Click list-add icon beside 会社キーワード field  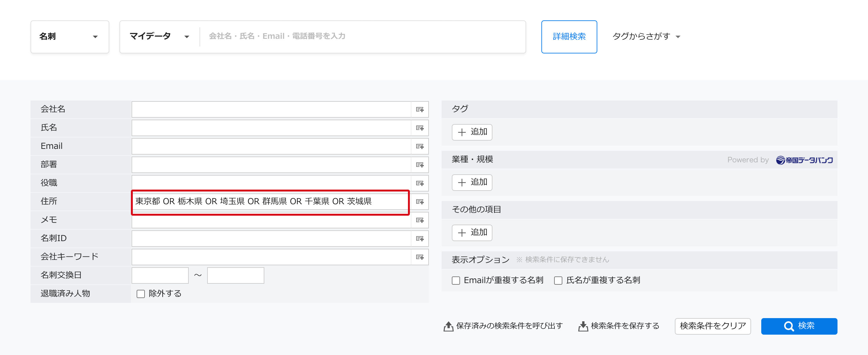click(x=420, y=257)
